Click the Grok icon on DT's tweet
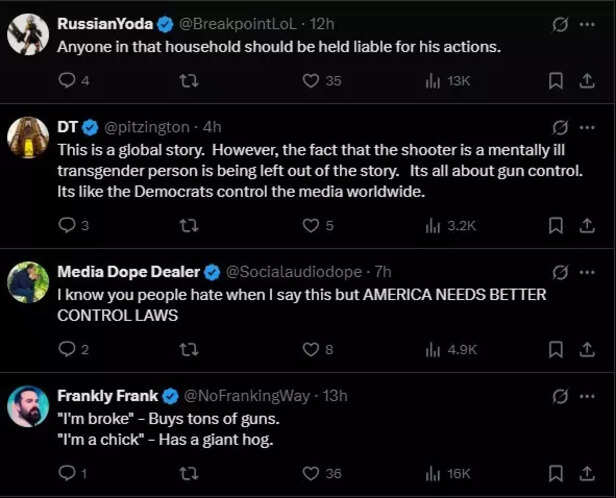This screenshot has width=616, height=498. click(560, 127)
